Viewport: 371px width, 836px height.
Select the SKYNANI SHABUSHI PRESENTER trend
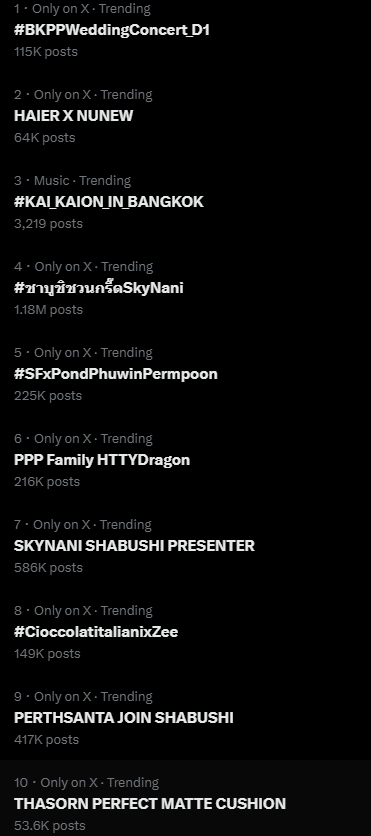click(134, 545)
